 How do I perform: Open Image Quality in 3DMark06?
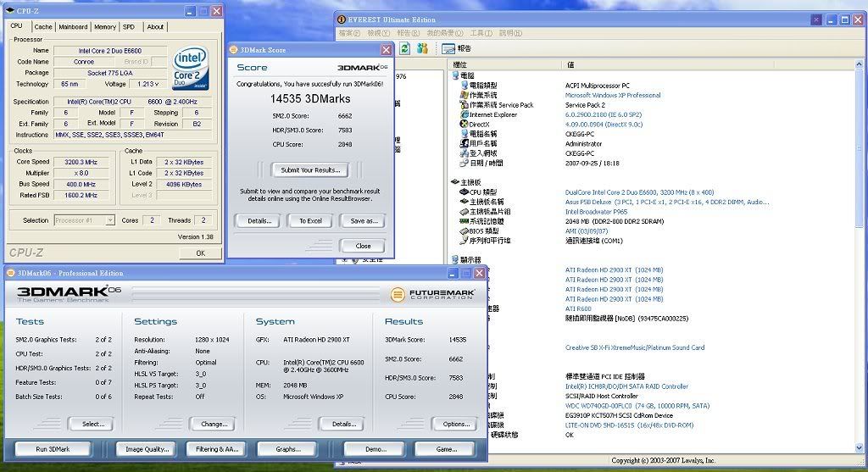click(x=147, y=449)
